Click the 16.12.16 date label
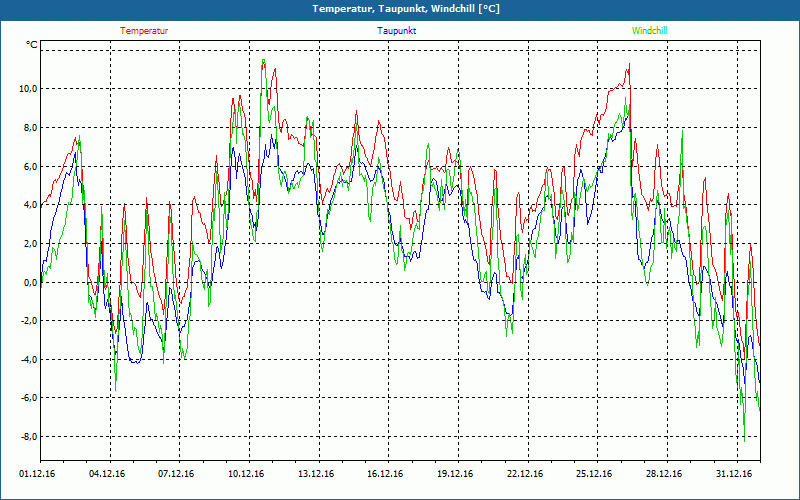Viewport: 800px width, 500px height. pos(385,474)
